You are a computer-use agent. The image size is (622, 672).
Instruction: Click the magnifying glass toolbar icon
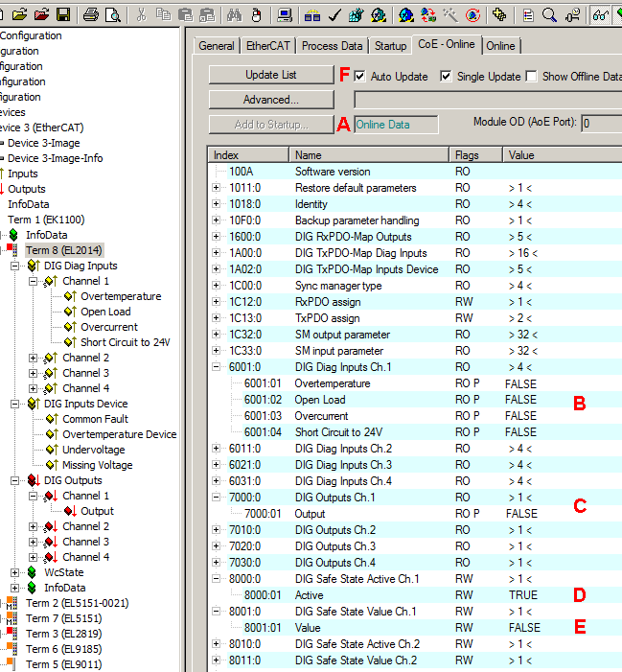[549, 15]
